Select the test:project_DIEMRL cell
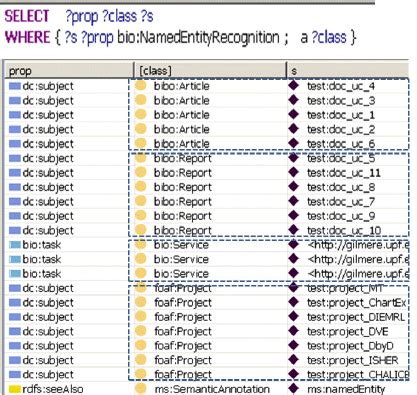 356,317
